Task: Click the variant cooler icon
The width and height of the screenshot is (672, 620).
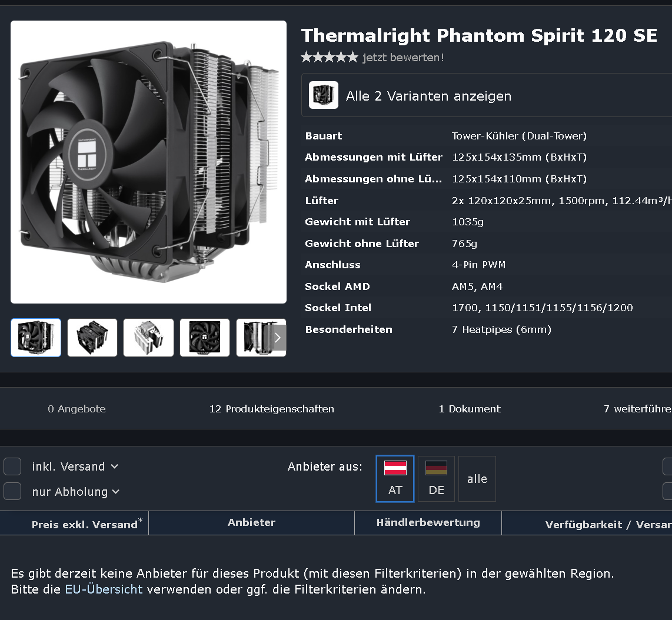Action: tap(324, 95)
